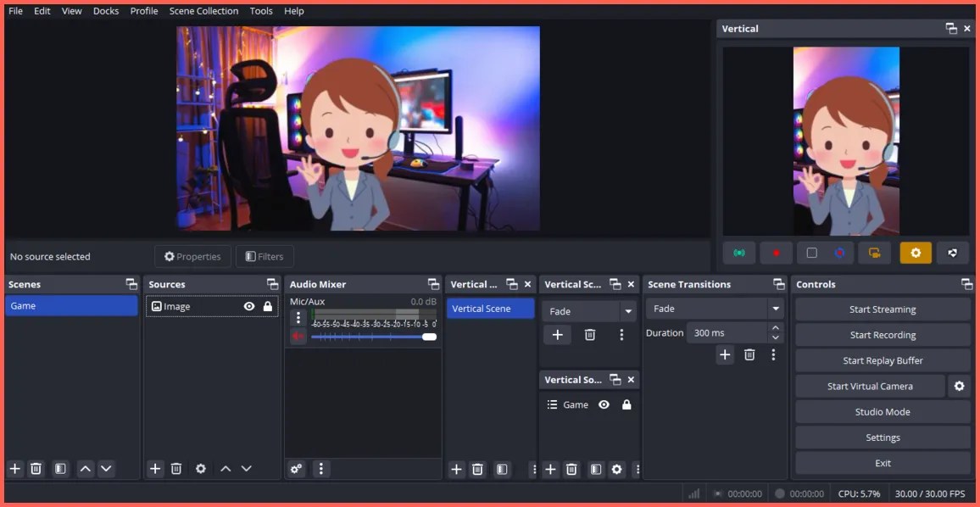Click the red record icon in Vertical dock
This screenshot has height=507, width=980.
776,253
